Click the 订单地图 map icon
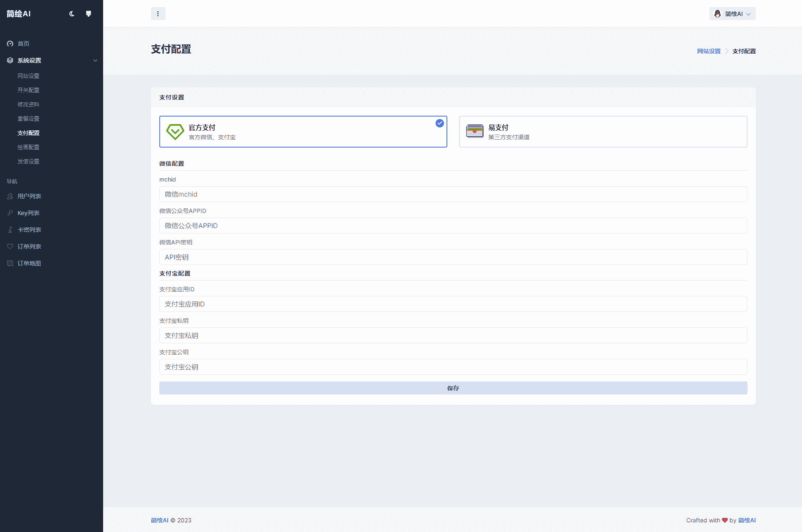 pyautogui.click(x=10, y=263)
